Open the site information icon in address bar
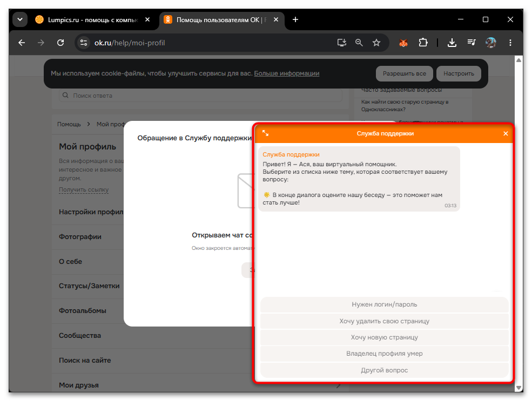This screenshot has width=532, height=401. coord(84,43)
